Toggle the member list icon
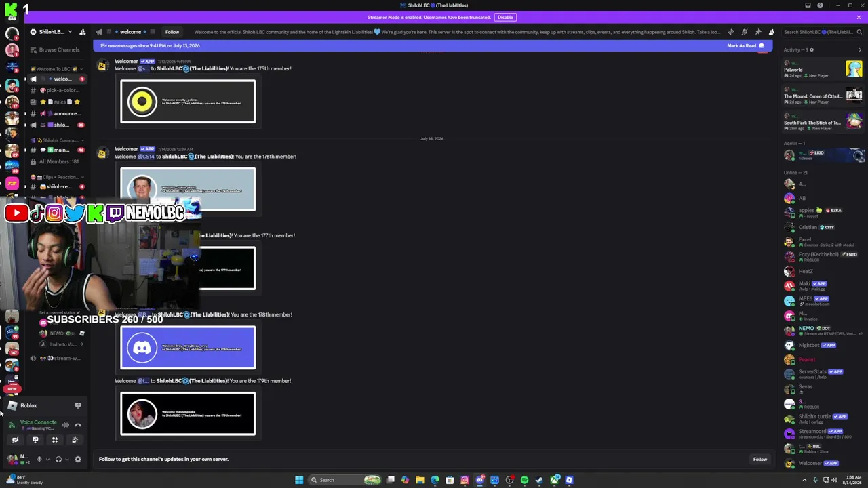This screenshot has width=868, height=488. (x=771, y=32)
